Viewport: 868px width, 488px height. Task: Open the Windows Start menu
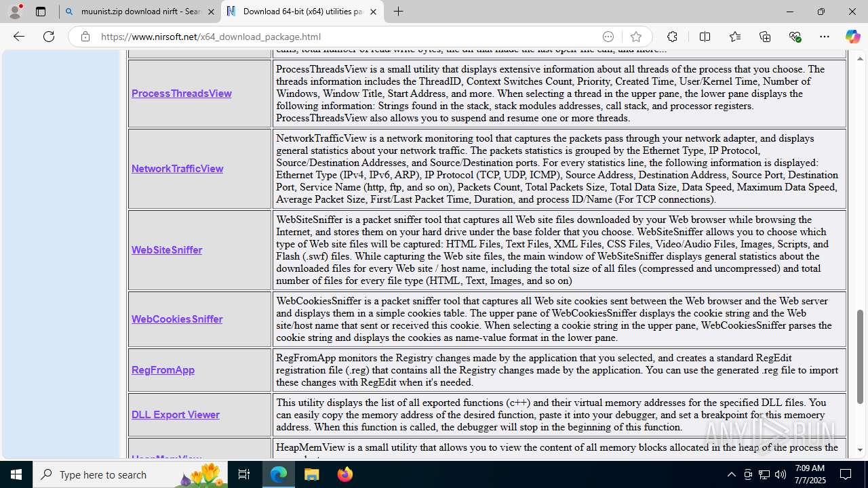(16, 474)
